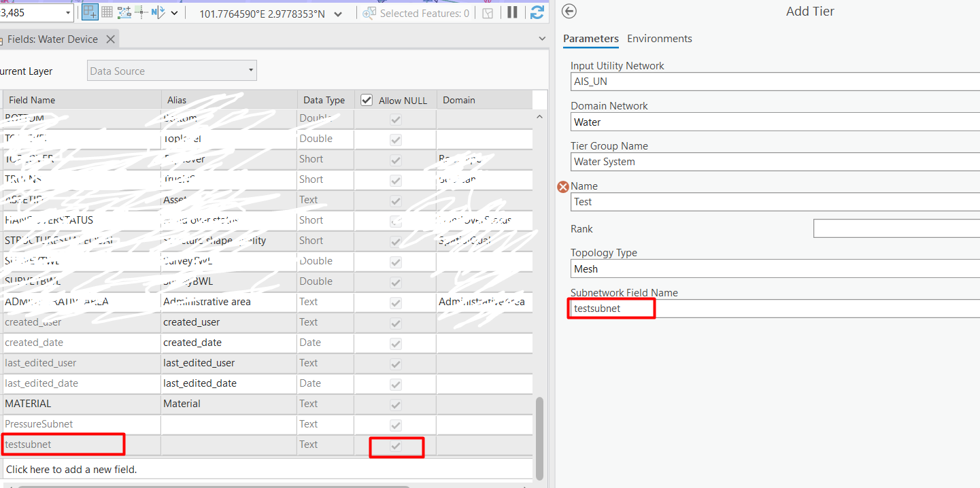Switch to the Environments tab

point(659,39)
